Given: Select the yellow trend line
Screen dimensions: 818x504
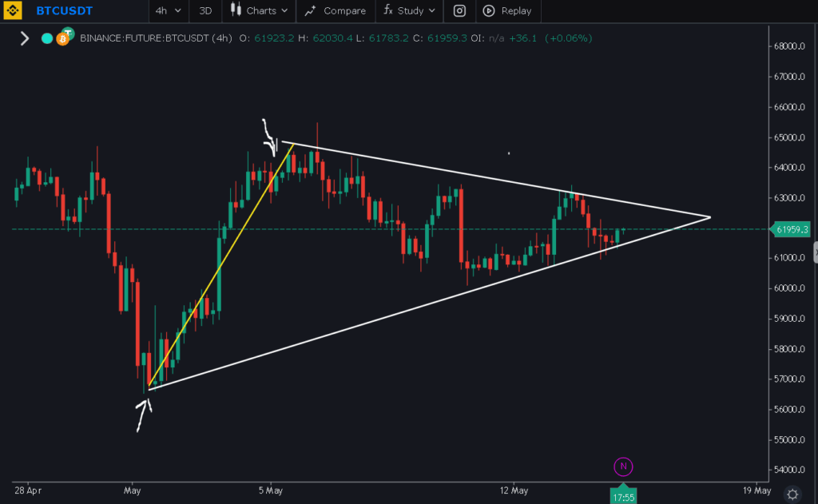Looking at the screenshot, I should pyautogui.click(x=220, y=264).
